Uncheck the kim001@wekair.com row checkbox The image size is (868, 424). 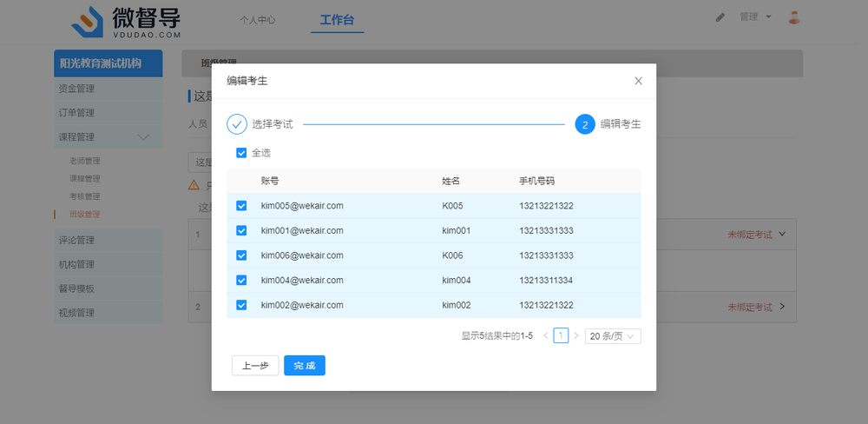(241, 230)
